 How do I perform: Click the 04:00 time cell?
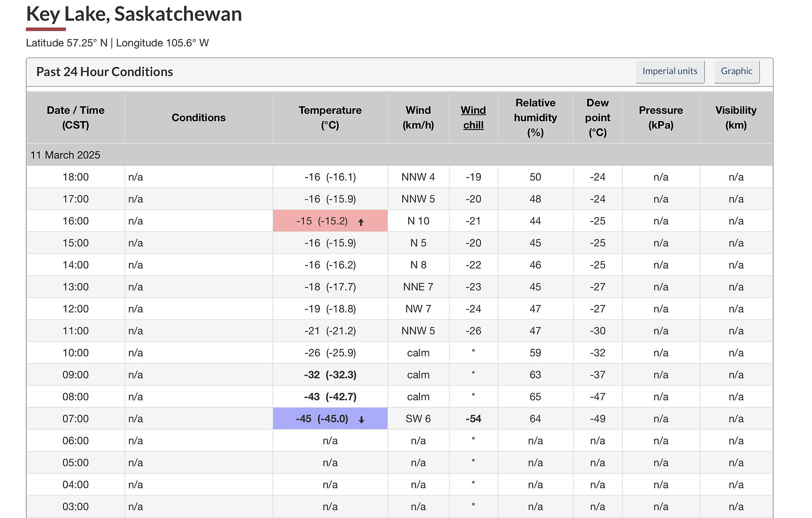[x=76, y=485]
